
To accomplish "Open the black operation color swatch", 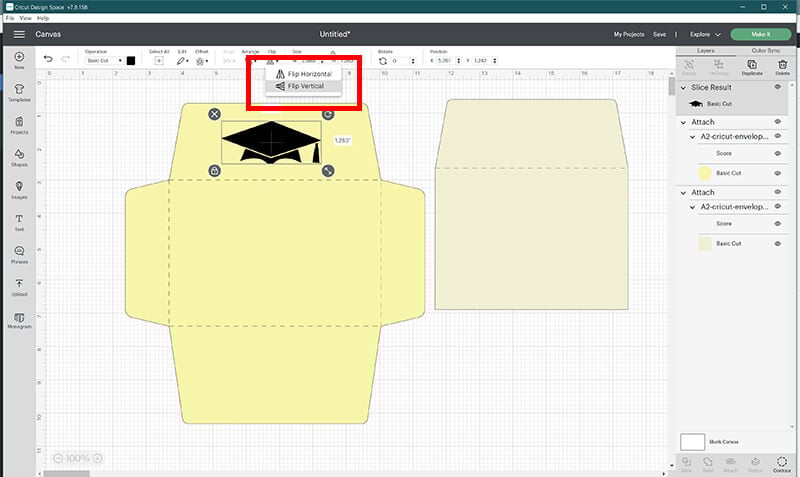I will [130, 60].
